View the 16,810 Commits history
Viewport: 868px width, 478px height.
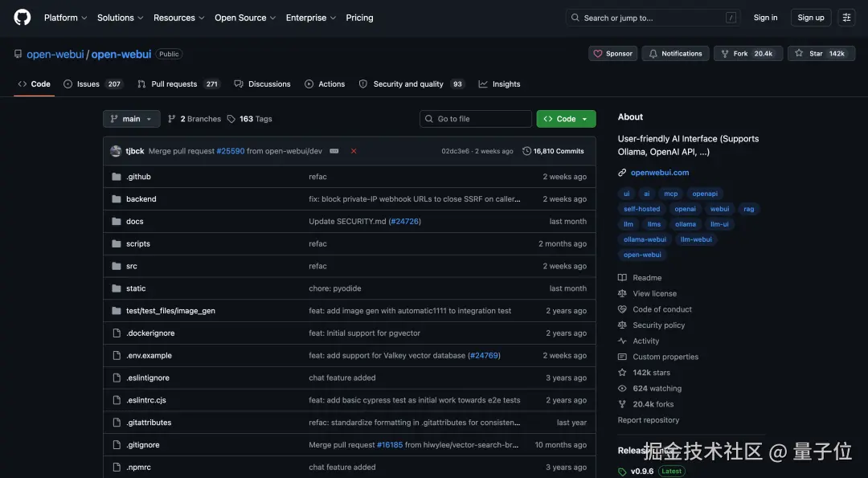pos(553,151)
